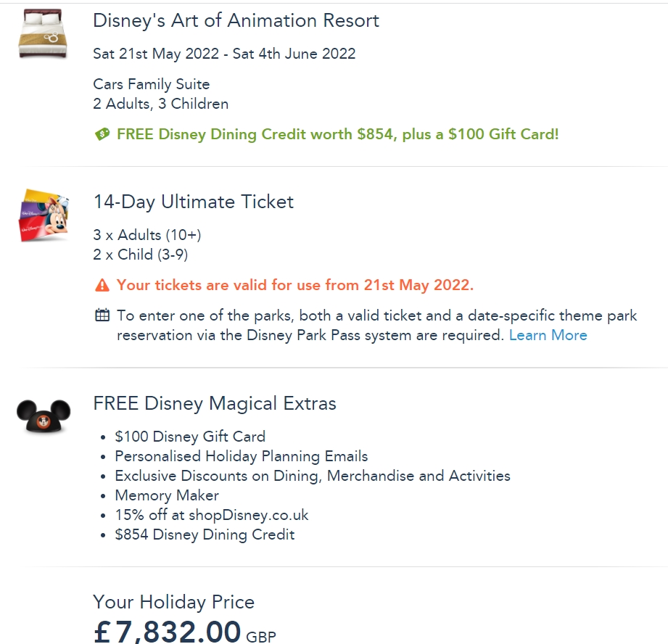
Task: Click the calendar icon beside park reservation note
Action: point(102,315)
